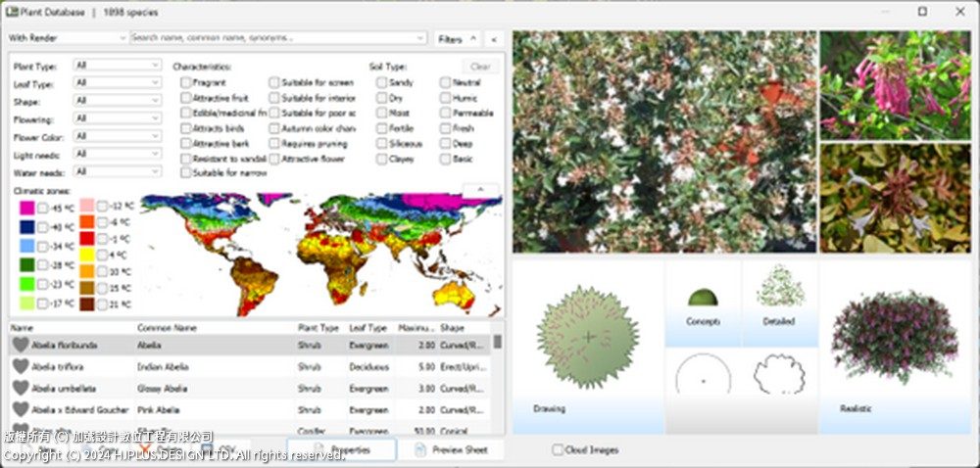The height and width of the screenshot is (468, 980).
Task: Check the Neutral soil option
Action: (445, 82)
